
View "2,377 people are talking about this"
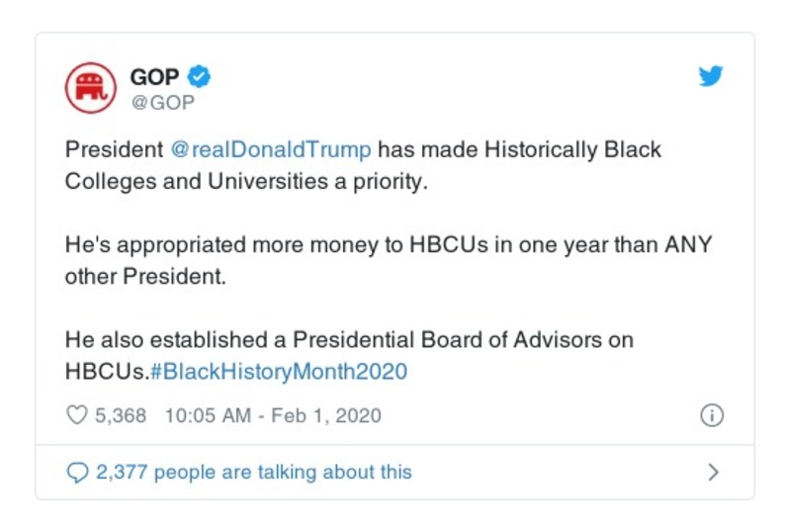pyautogui.click(x=253, y=473)
